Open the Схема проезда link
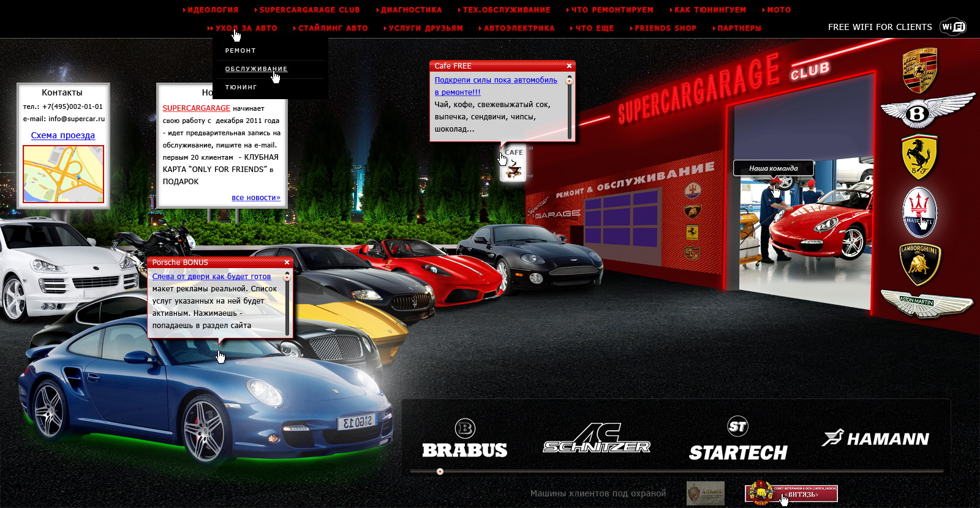The height and width of the screenshot is (508, 980). (63, 135)
